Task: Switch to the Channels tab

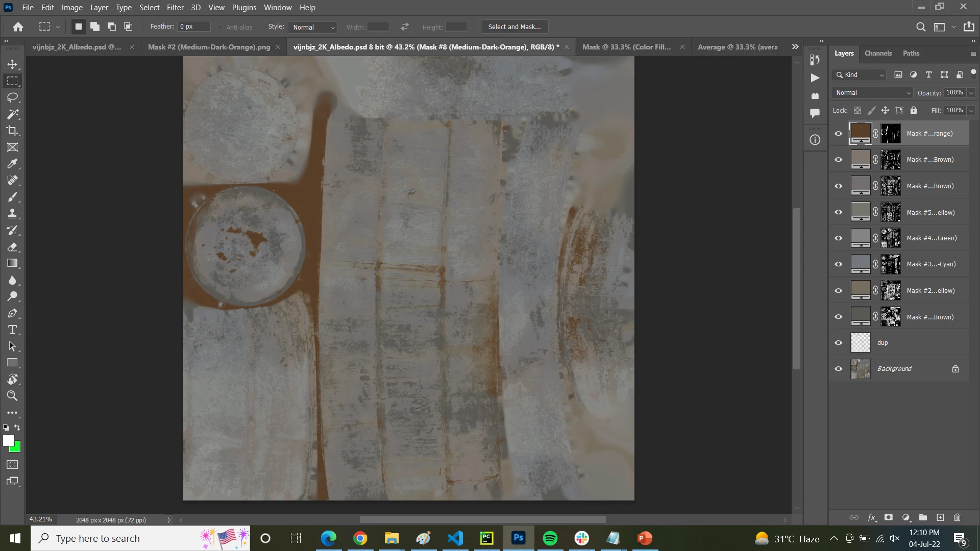Action: [878, 54]
